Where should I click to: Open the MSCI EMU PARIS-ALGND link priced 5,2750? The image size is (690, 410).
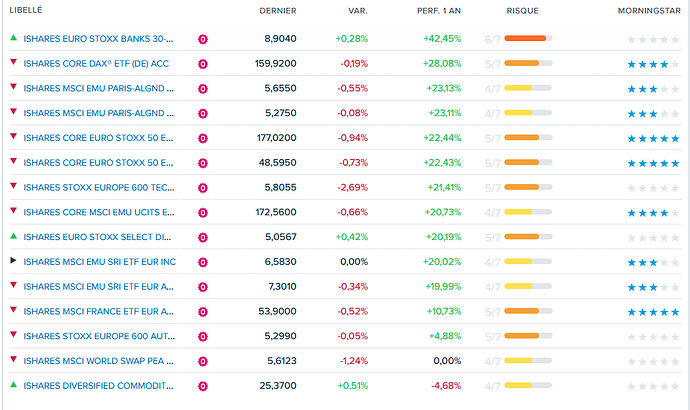[x=99, y=113]
